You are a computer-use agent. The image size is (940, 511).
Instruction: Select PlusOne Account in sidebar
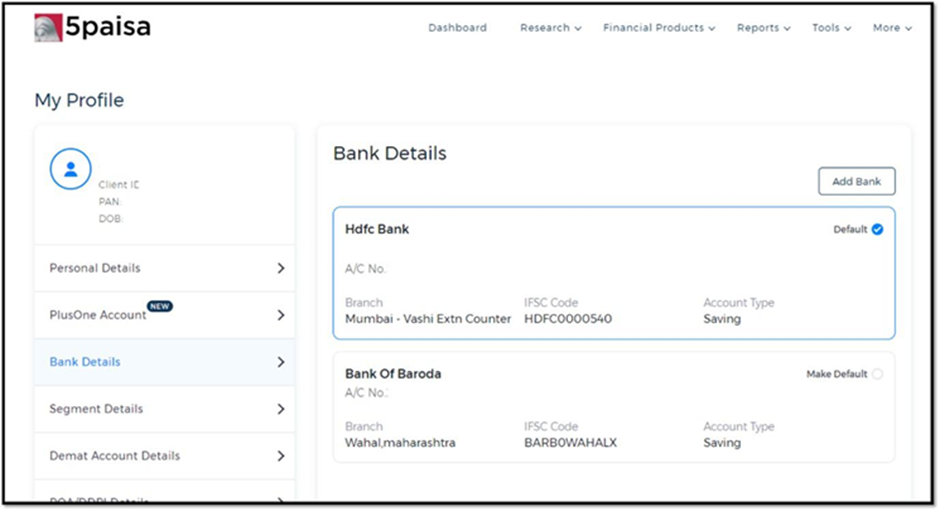(164, 315)
